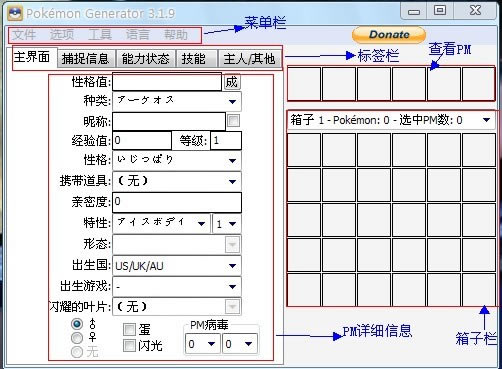Switch to the 技能 tab

196,59
